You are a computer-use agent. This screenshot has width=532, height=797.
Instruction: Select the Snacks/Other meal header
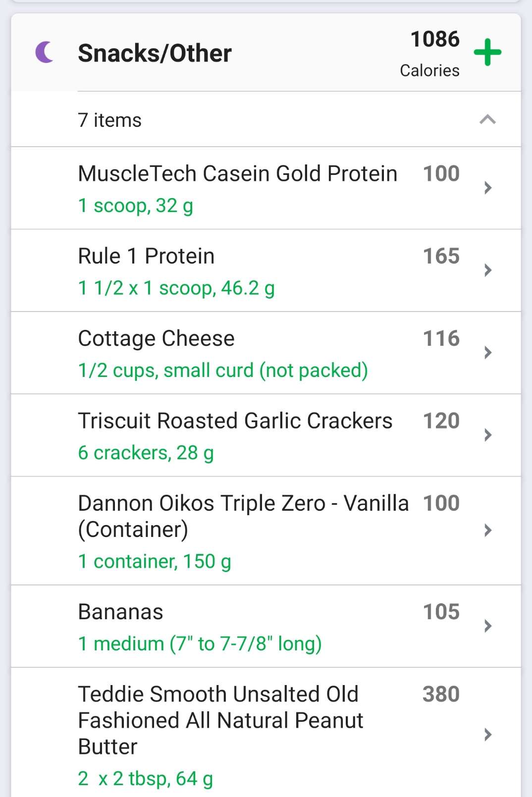click(x=155, y=53)
